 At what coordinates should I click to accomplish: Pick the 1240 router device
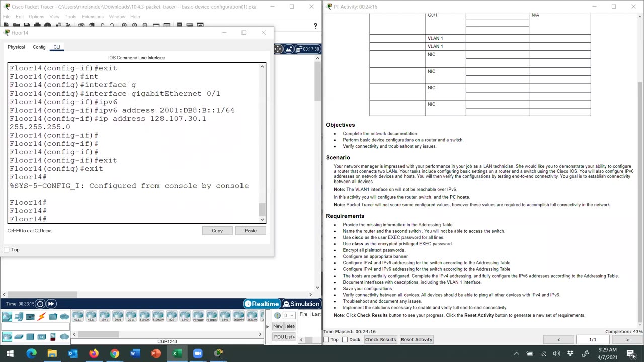tap(185, 316)
